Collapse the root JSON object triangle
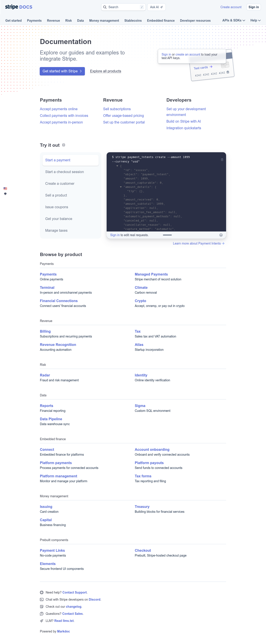The image size is (266, 644). point(117,166)
